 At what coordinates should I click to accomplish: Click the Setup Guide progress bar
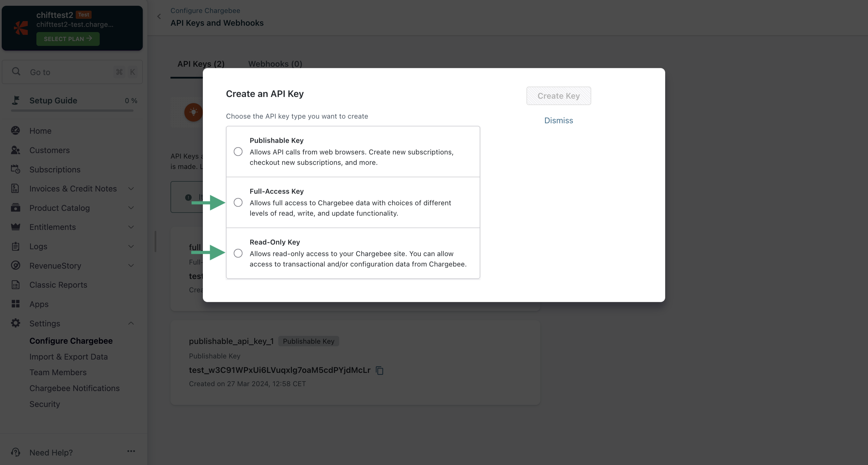click(72, 110)
